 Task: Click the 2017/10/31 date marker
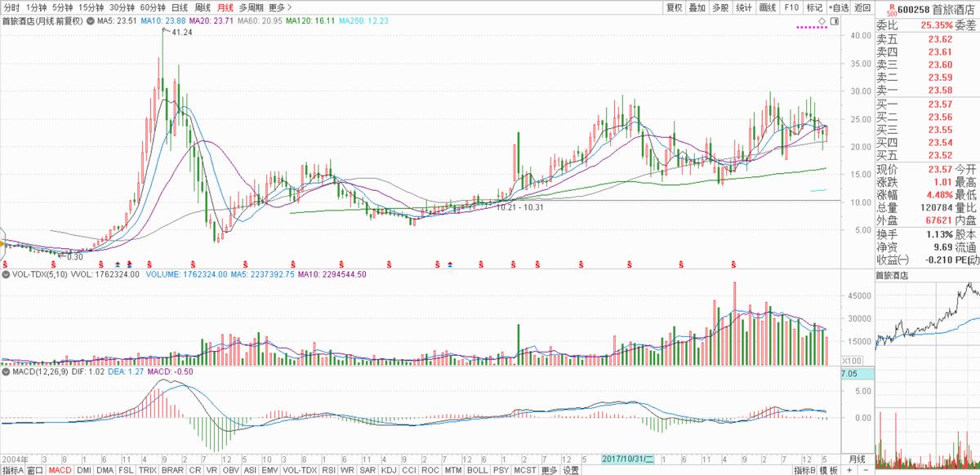pyautogui.click(x=630, y=459)
